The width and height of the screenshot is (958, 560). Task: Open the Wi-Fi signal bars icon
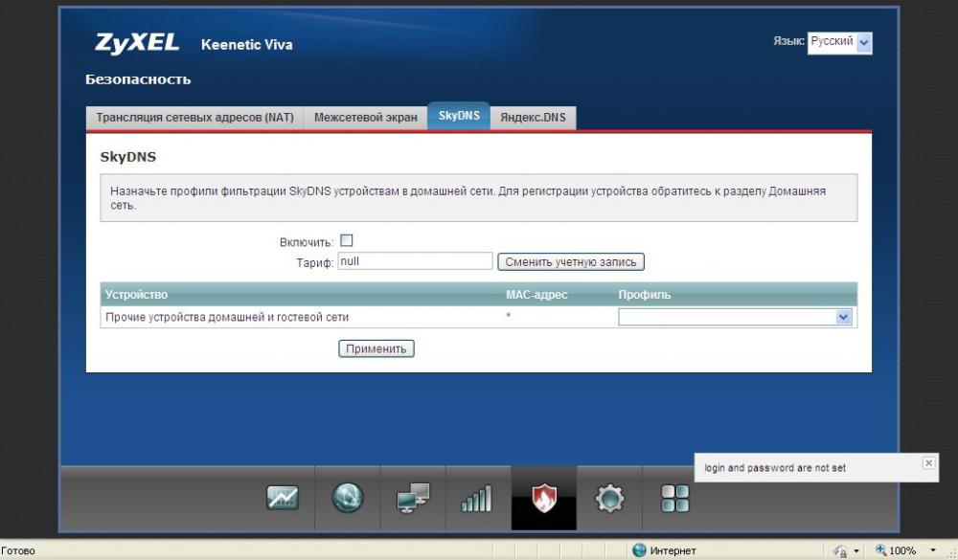(x=476, y=499)
